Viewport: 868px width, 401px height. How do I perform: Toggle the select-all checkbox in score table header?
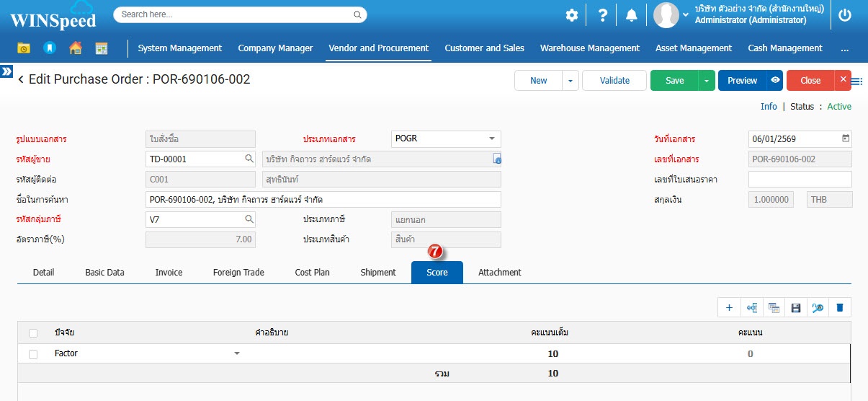tap(33, 333)
